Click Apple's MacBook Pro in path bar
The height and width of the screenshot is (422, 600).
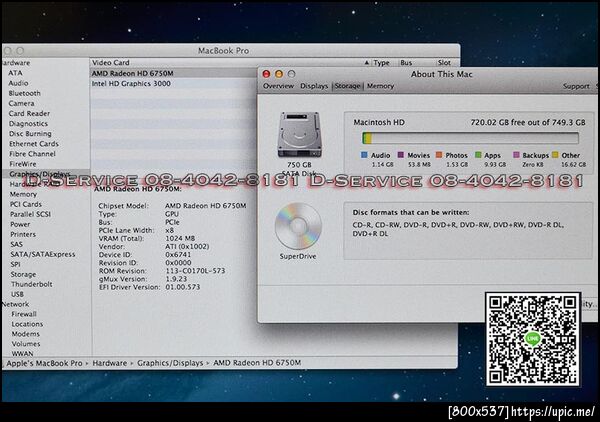44,363
